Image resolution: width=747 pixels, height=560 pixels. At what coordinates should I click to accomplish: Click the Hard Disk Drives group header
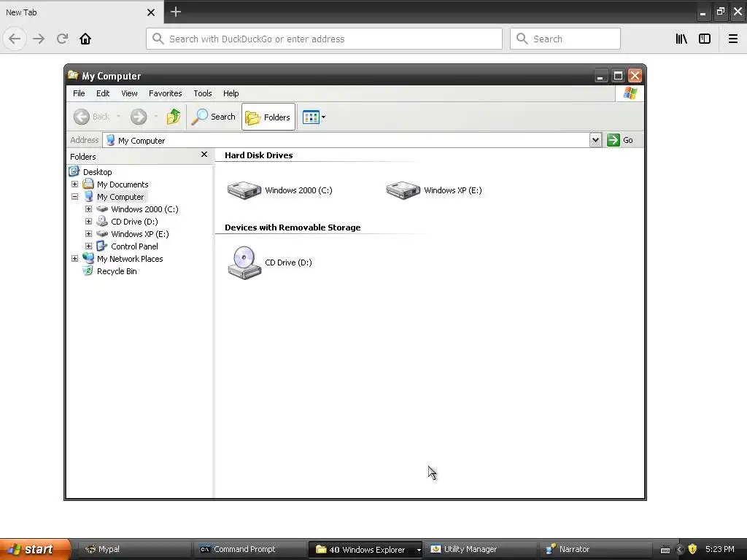click(259, 155)
